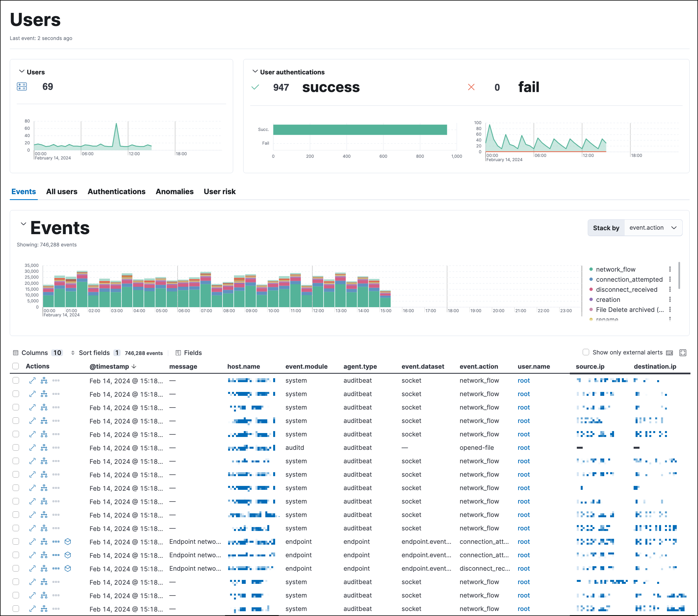
Task: Collapse the User authentications panel
Action: (255, 71)
